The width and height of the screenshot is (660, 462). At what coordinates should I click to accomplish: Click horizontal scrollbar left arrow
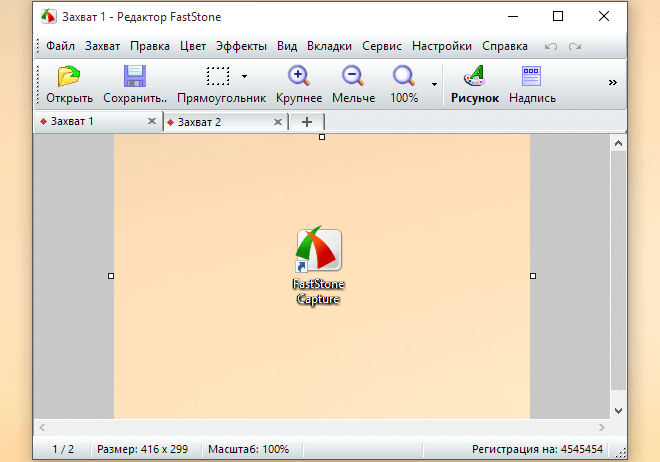pos(42,427)
